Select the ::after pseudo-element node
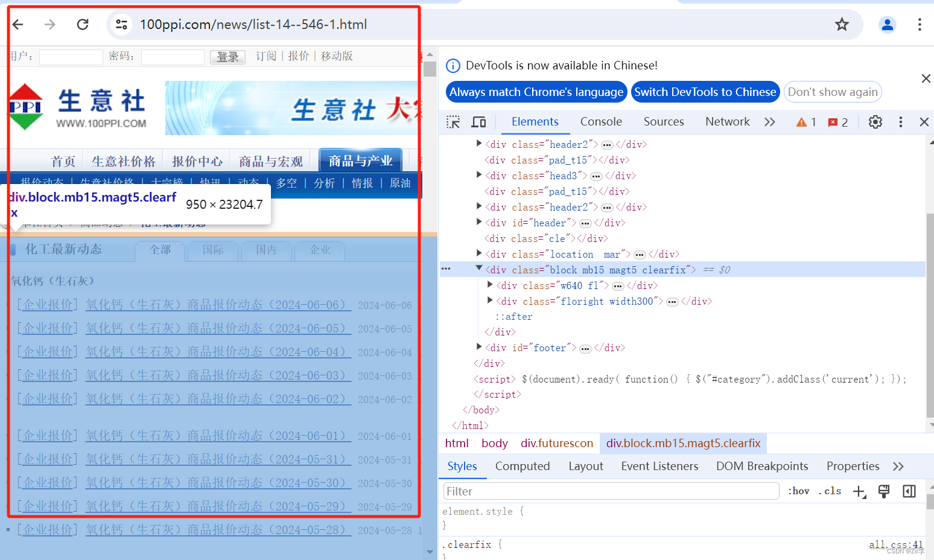934x560 pixels. (x=513, y=316)
